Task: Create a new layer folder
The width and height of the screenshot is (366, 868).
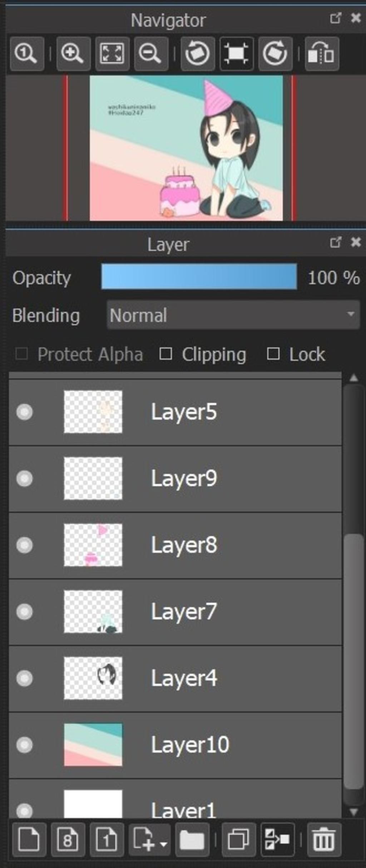Action: pos(192,839)
